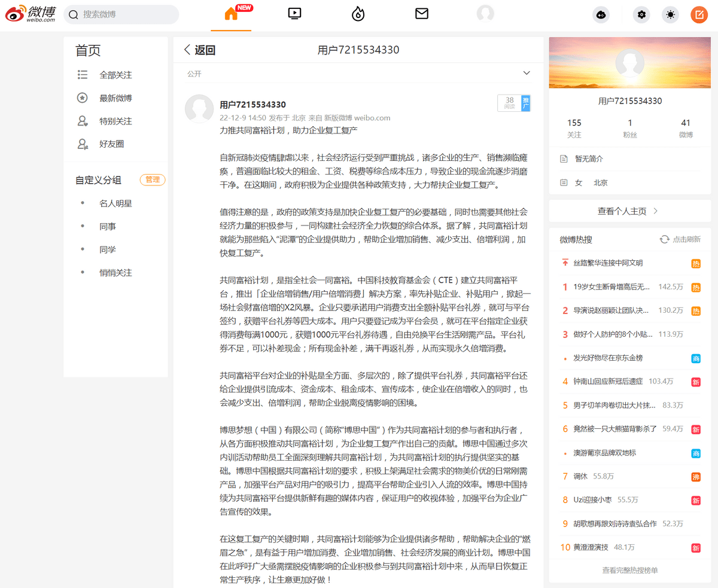Go back using the 返回 button
The width and height of the screenshot is (718, 588).
coord(199,50)
